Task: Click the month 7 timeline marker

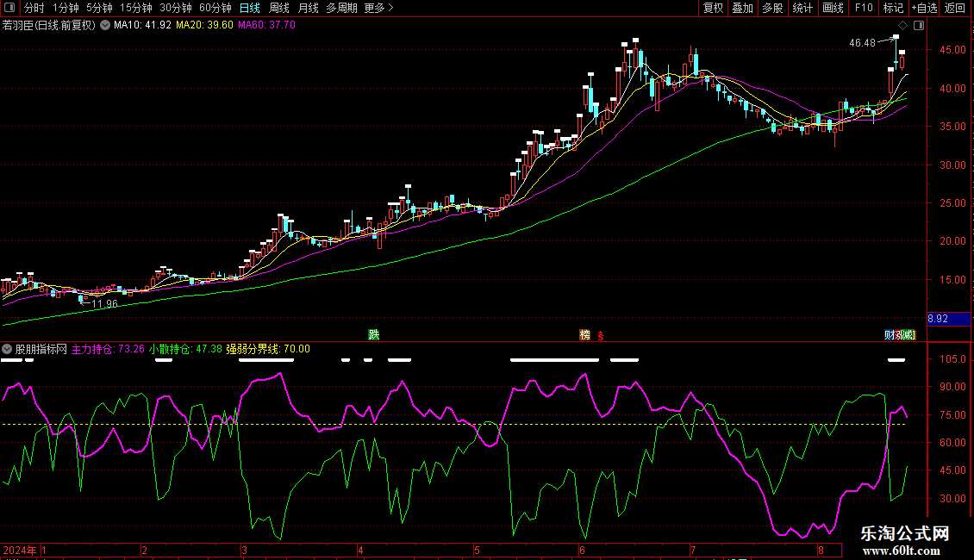Action: pyautogui.click(x=692, y=550)
